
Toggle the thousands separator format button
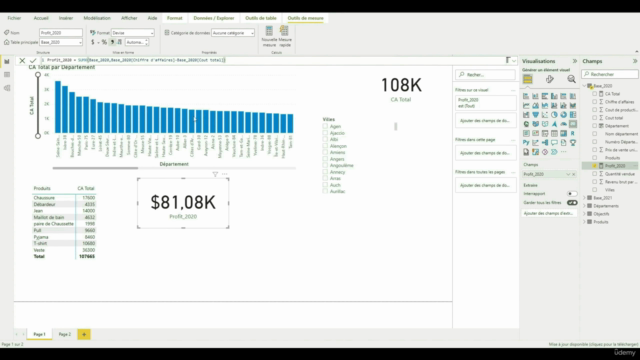(x=112, y=42)
